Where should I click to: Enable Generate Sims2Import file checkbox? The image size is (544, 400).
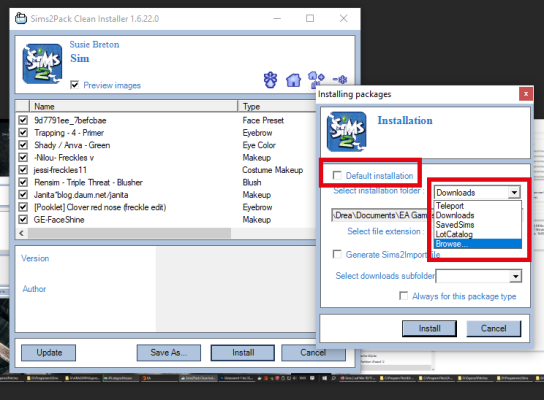(x=337, y=254)
